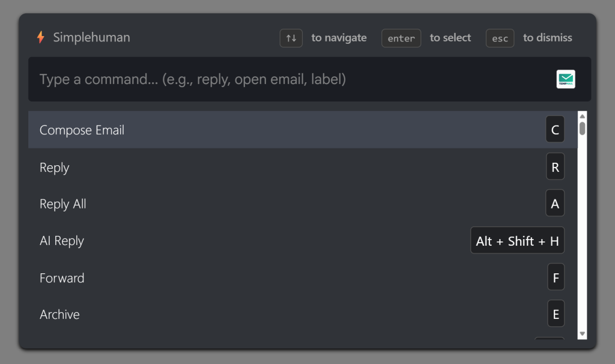The height and width of the screenshot is (364, 615).
Task: Click the "Alt + Shift + H" shortcut badge
Action: point(517,240)
